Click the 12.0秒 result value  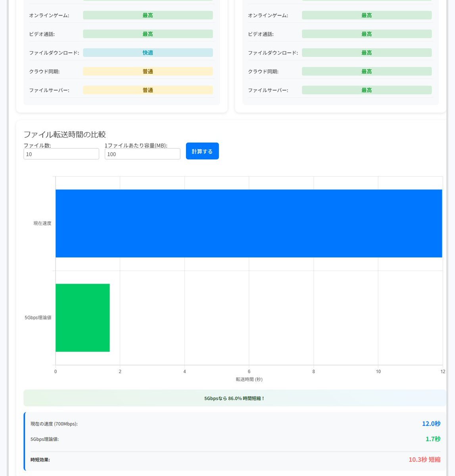(x=431, y=424)
